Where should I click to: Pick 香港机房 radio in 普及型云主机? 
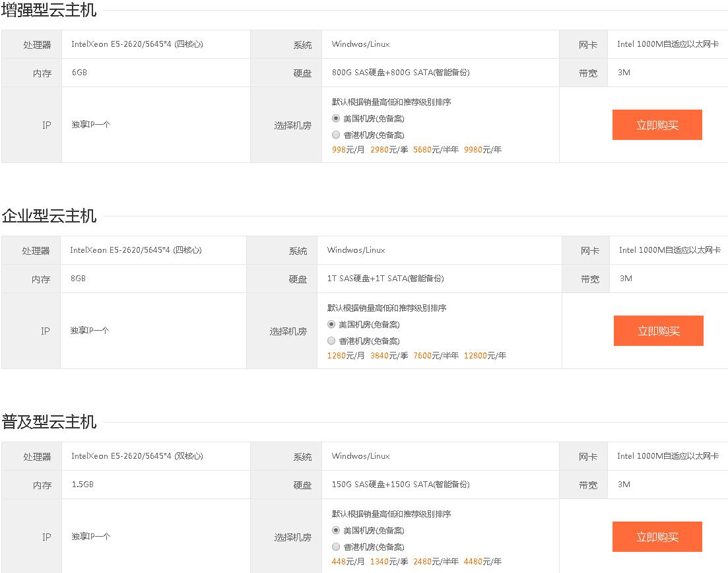336,547
